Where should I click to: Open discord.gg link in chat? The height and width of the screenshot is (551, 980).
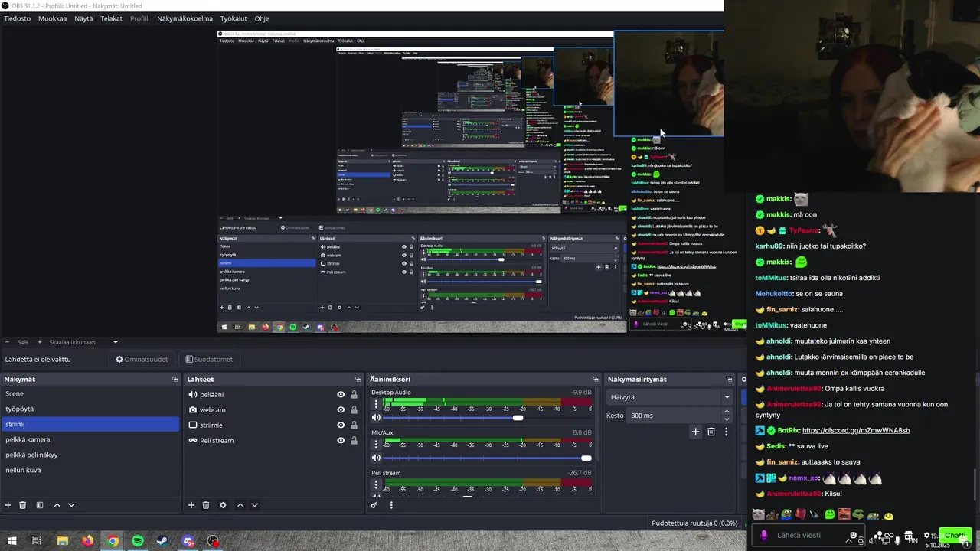coord(856,430)
